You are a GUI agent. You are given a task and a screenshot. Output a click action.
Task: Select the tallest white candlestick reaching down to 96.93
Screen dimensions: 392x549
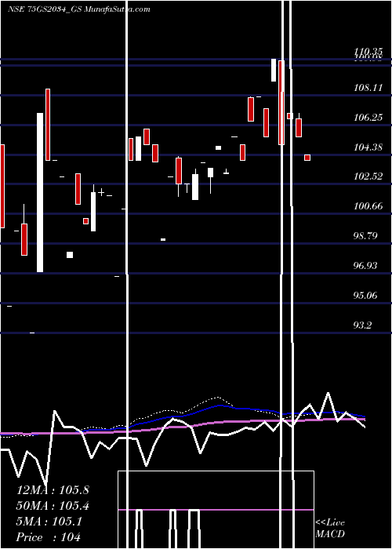[40, 192]
